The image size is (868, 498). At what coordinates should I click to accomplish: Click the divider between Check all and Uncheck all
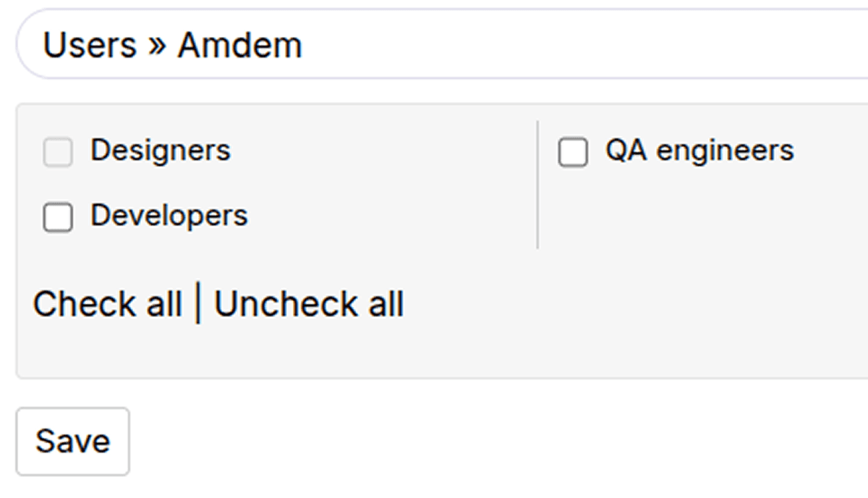(x=198, y=304)
